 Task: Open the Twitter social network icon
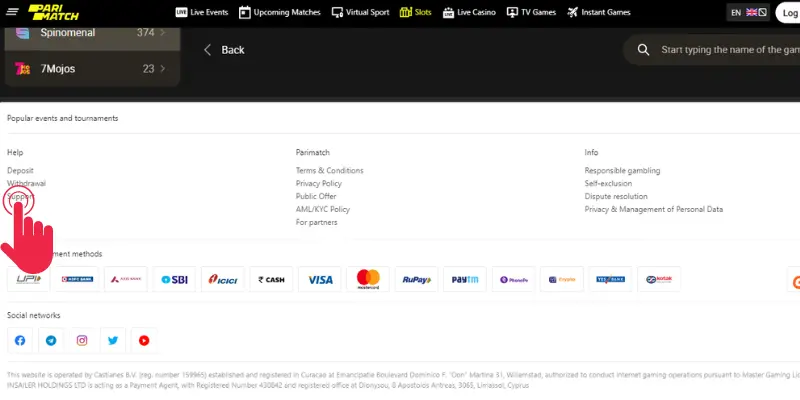click(x=113, y=340)
